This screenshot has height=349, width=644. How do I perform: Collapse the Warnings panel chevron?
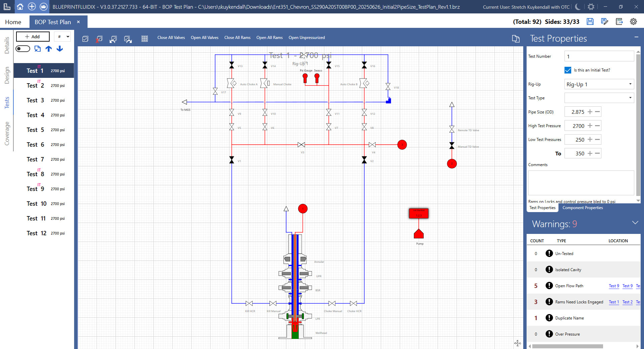[x=635, y=223]
